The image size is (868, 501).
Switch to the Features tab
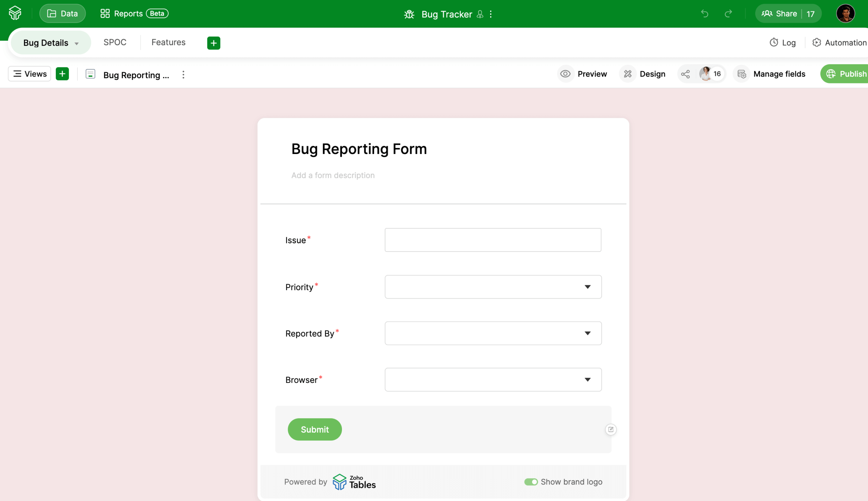pos(168,42)
